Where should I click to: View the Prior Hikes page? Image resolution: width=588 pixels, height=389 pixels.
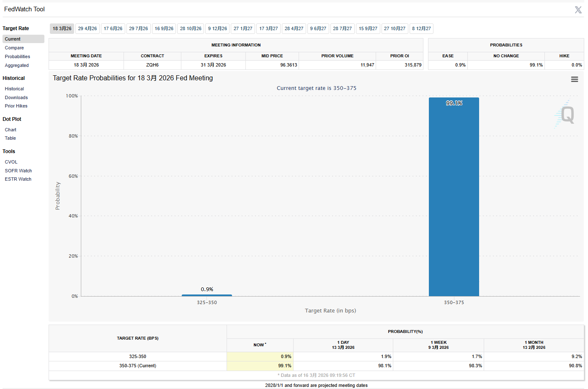click(16, 106)
